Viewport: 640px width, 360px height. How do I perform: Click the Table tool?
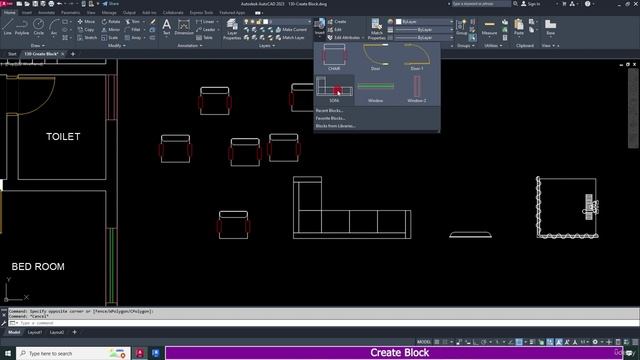204,38
